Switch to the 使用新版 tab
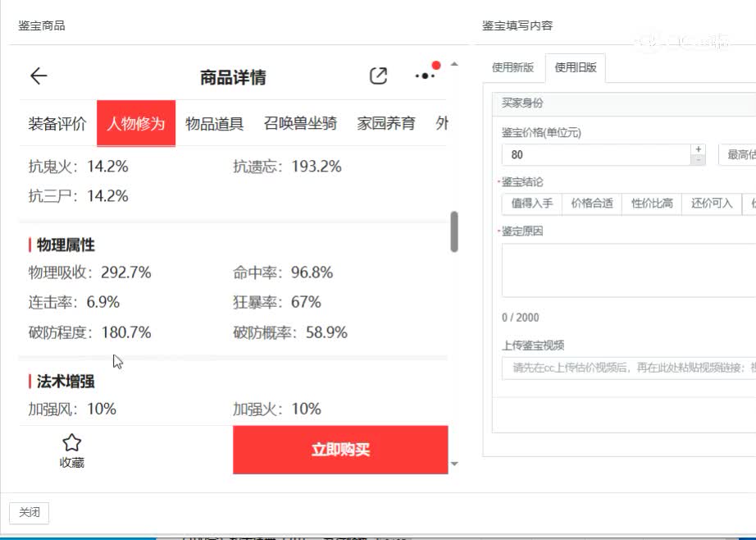The width and height of the screenshot is (756, 540). tap(512, 69)
